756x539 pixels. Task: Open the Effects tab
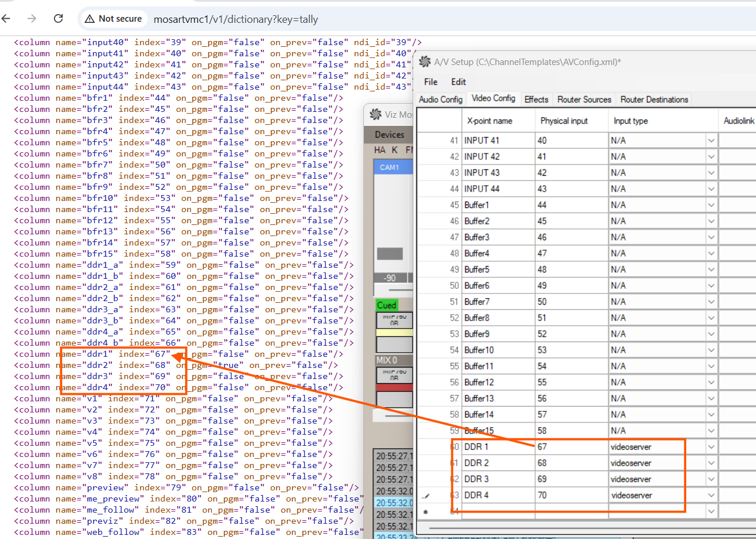tap(536, 100)
